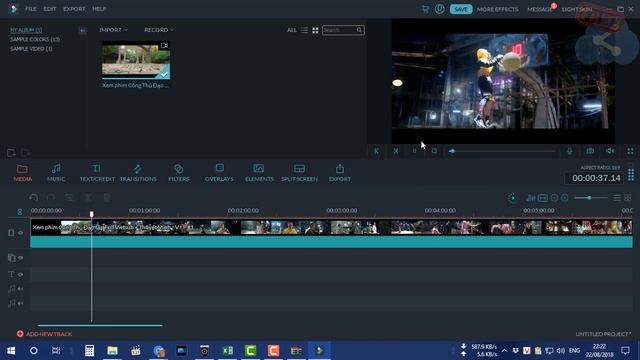Open the render preview icon
Viewport: 640px width, 360px height.
pos(512,198)
